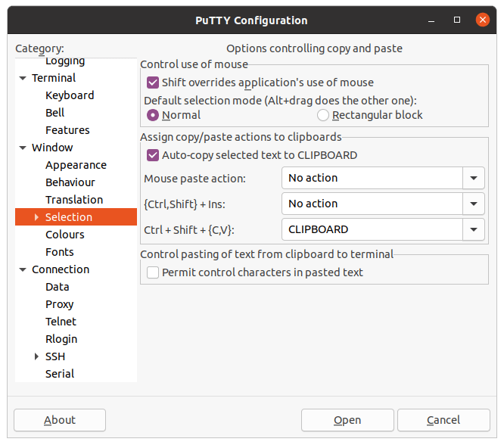Collapse the Terminal category arrow
This screenshot has width=504, height=445.
(x=23, y=78)
